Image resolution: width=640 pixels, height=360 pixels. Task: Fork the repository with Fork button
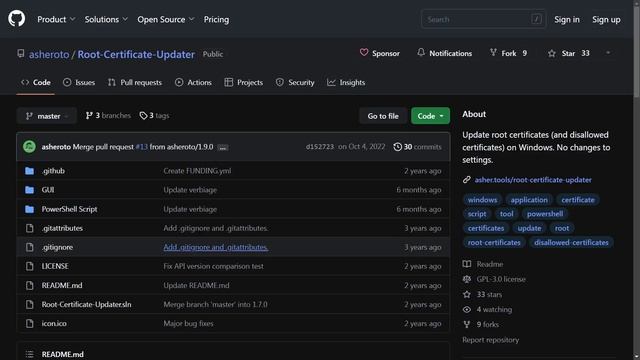(x=509, y=53)
